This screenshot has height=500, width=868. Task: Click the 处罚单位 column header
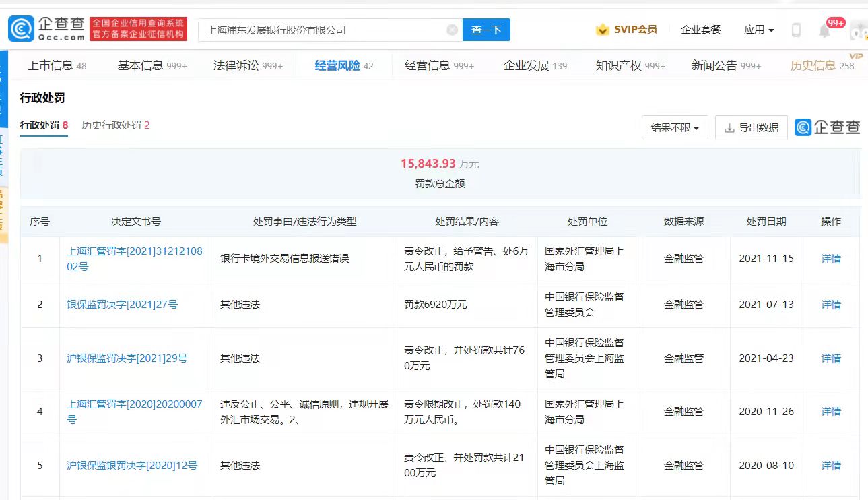click(587, 222)
